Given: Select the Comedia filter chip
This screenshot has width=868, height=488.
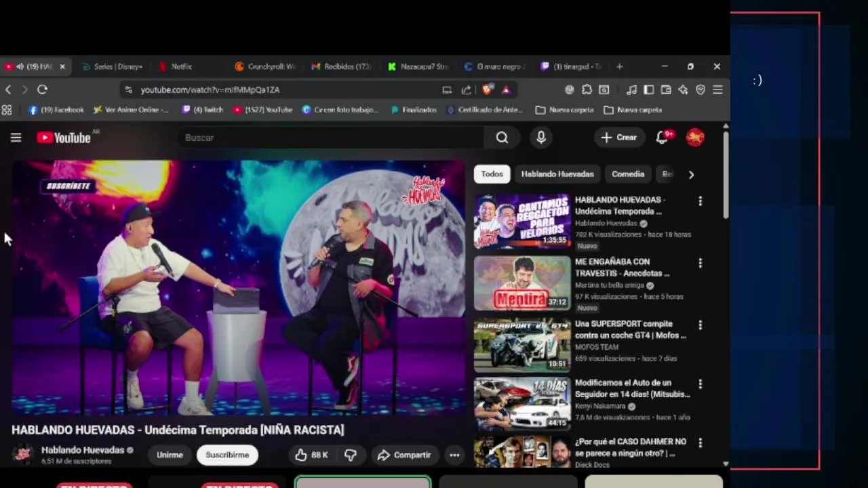Looking at the screenshot, I should [x=628, y=174].
